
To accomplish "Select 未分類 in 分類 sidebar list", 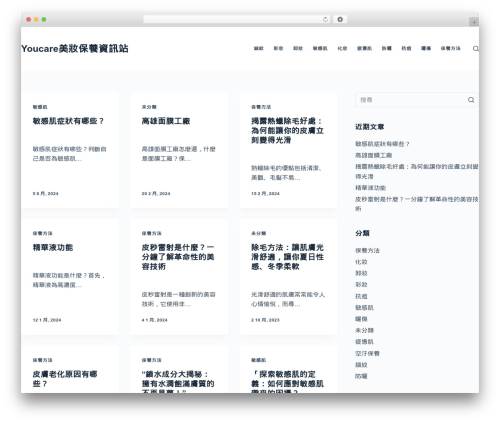I will (364, 330).
